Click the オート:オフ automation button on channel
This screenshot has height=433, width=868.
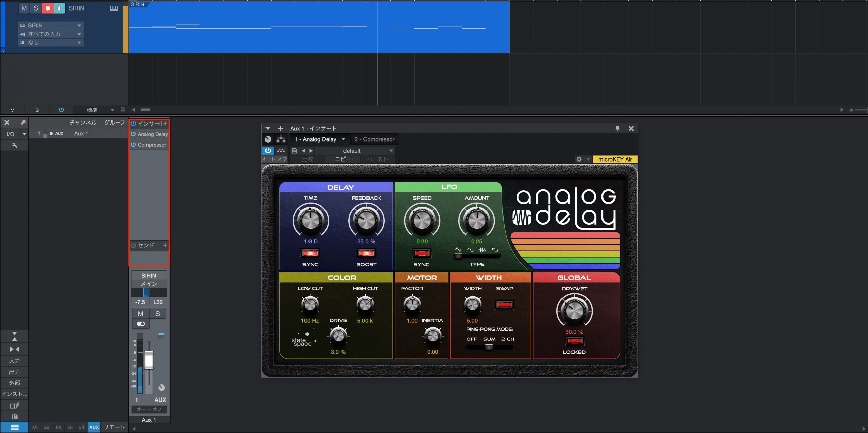click(149, 409)
